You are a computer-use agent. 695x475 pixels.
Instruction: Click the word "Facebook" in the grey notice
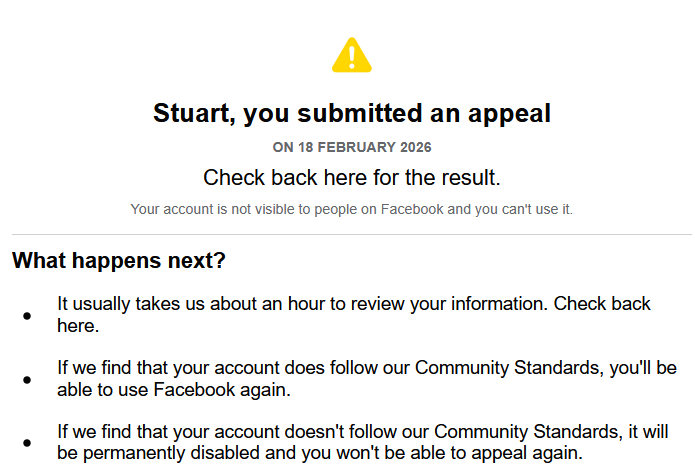pyautogui.click(x=412, y=209)
